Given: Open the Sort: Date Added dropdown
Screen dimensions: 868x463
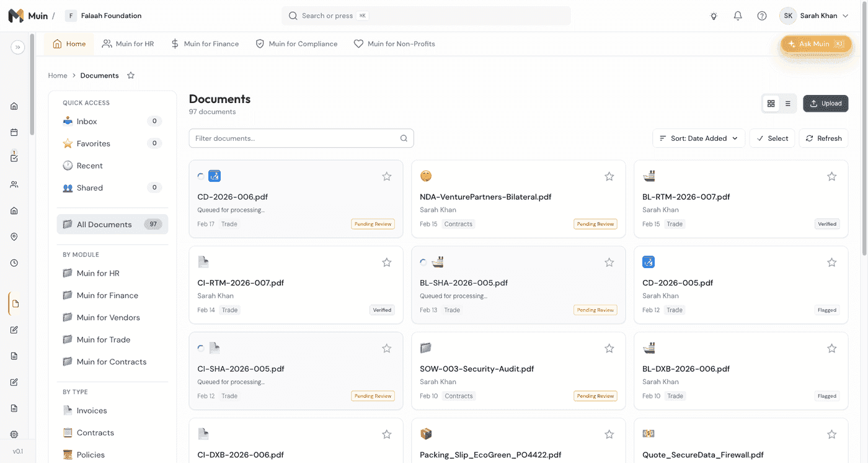Looking at the screenshot, I should [698, 138].
